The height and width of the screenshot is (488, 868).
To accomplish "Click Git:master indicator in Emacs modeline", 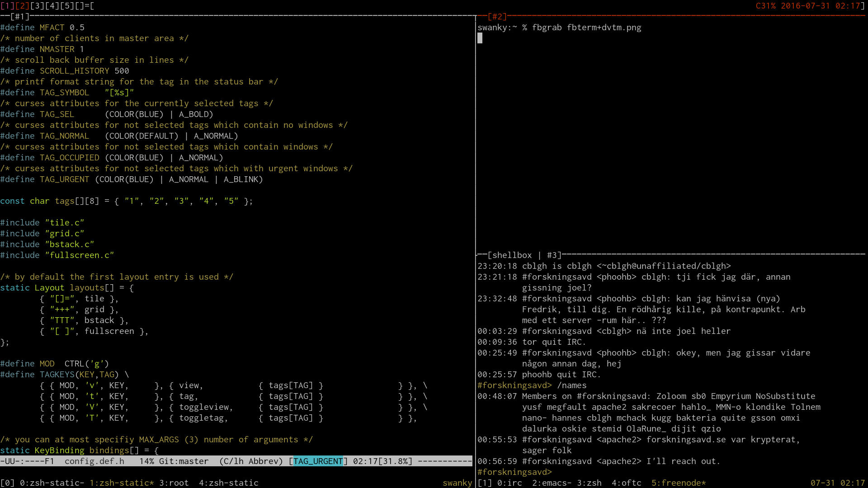I will coord(184,461).
